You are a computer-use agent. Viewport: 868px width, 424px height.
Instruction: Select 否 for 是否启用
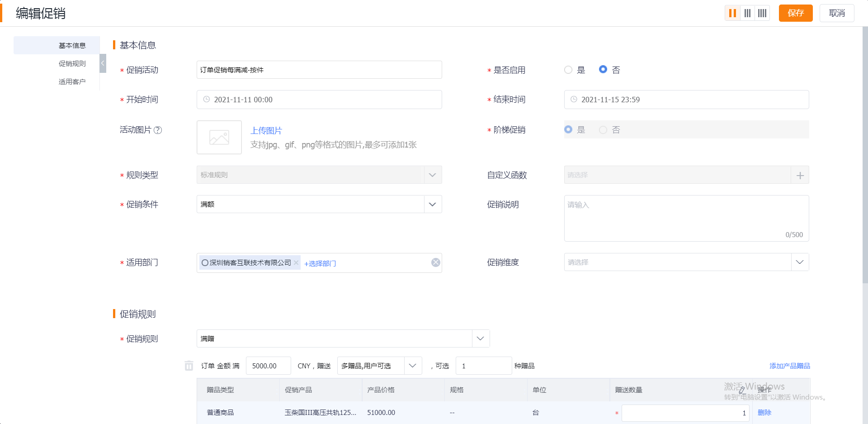[x=603, y=70]
